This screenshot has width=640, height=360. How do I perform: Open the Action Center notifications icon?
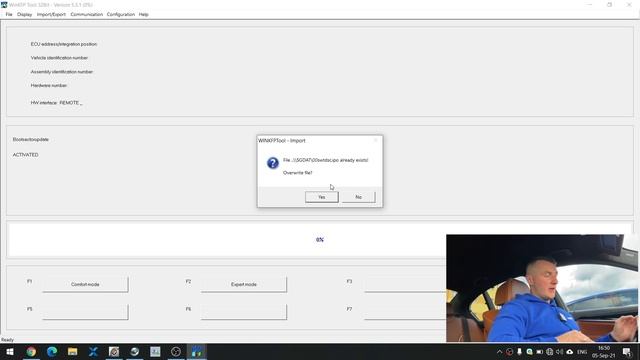pyautogui.click(x=627, y=351)
